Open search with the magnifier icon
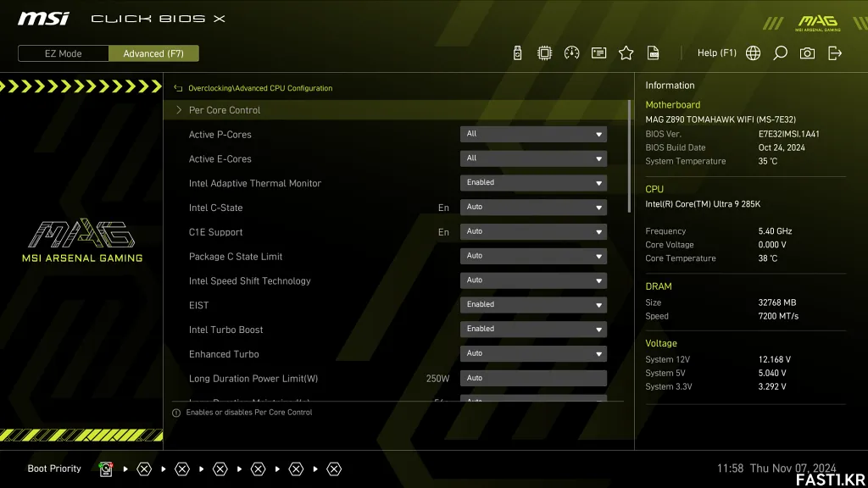Screen dimensions: 868x488 (780, 53)
